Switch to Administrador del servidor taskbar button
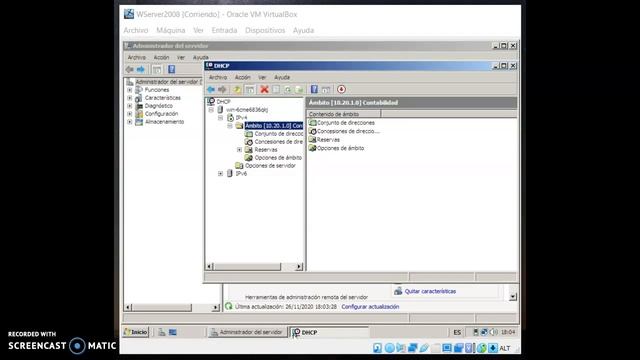Screen dimensions: 640x360 [247, 332]
